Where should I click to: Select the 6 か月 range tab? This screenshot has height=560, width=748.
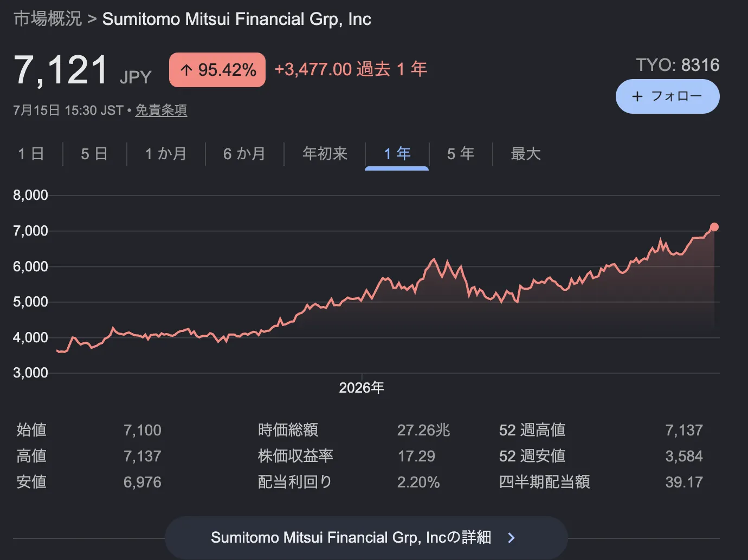tap(244, 154)
